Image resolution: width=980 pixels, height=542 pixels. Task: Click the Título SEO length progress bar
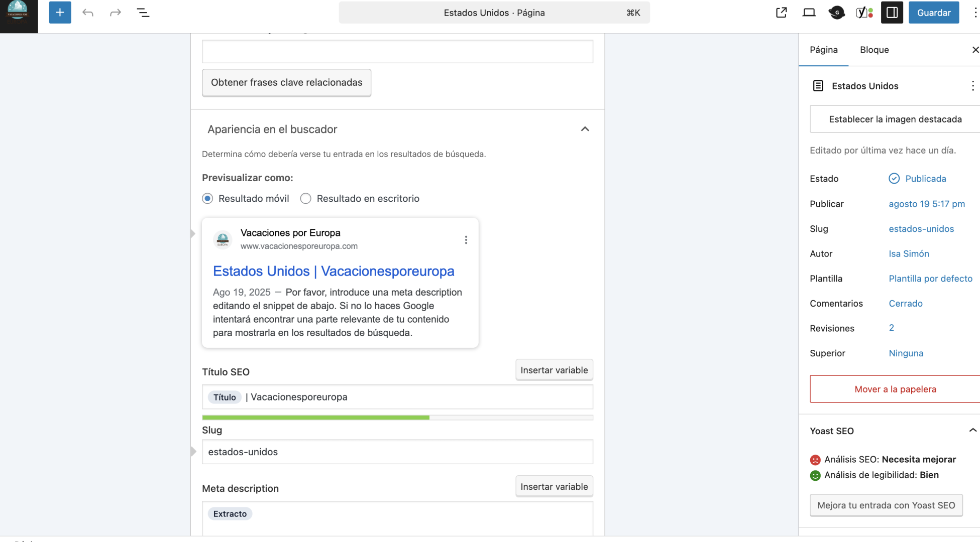point(397,418)
